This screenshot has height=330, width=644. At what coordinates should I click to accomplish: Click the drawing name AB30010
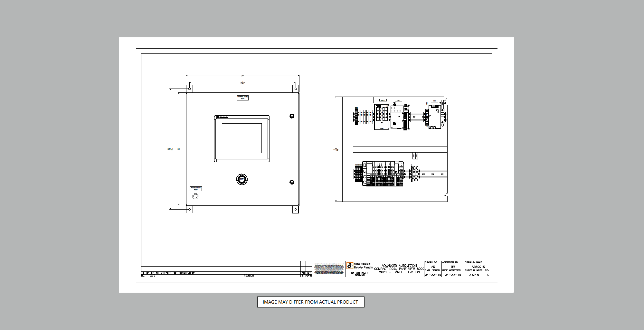point(478,267)
